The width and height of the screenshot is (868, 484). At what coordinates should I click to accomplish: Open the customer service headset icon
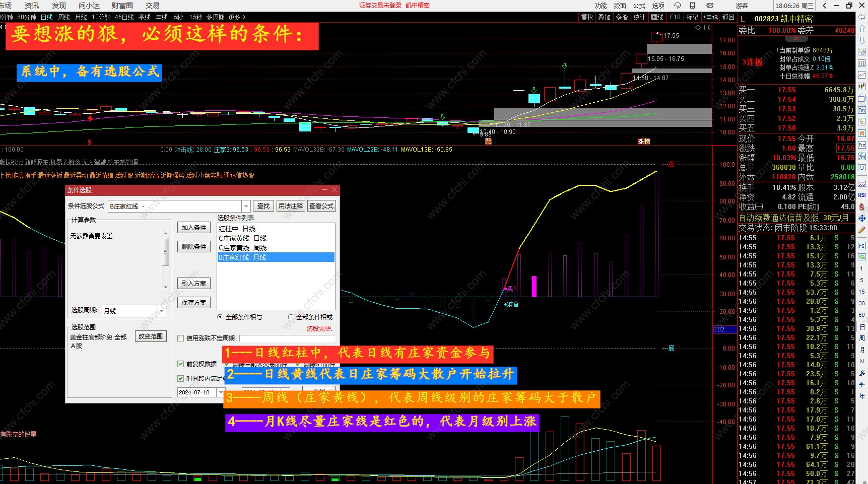[678, 6]
